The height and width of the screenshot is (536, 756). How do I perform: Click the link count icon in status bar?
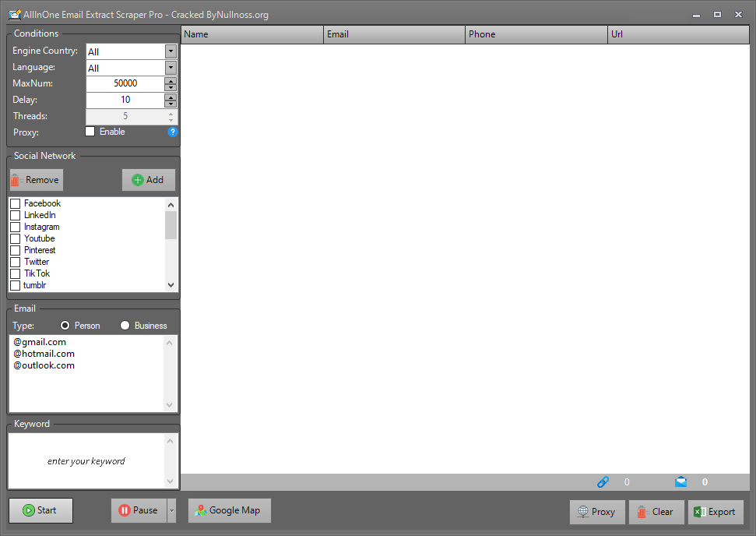603,481
